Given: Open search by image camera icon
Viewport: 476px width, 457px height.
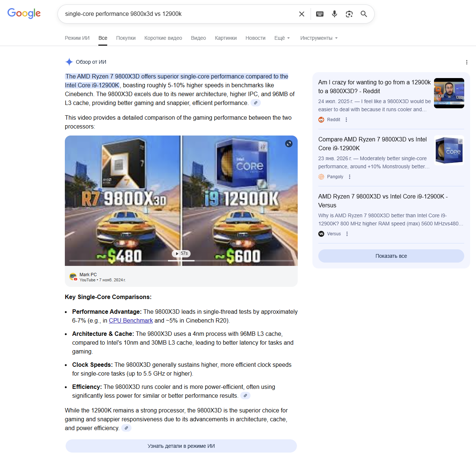Looking at the screenshot, I should 349,14.
